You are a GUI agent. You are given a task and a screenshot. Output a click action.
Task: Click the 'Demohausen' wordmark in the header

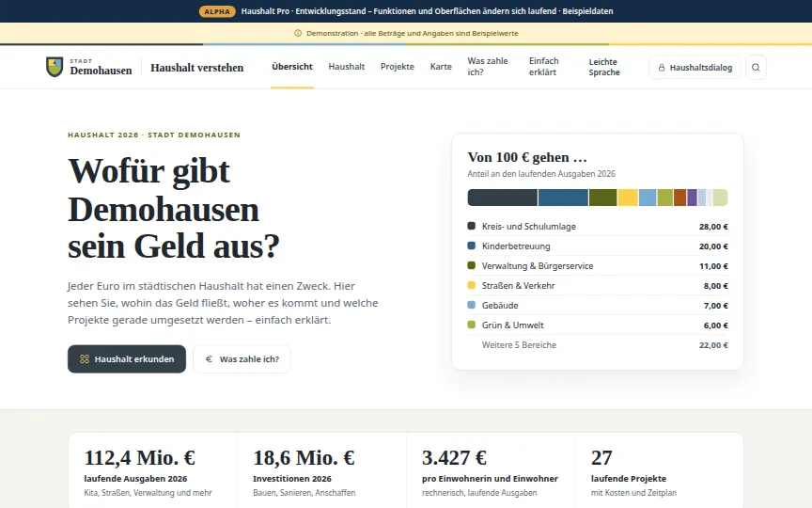pyautogui.click(x=101, y=71)
